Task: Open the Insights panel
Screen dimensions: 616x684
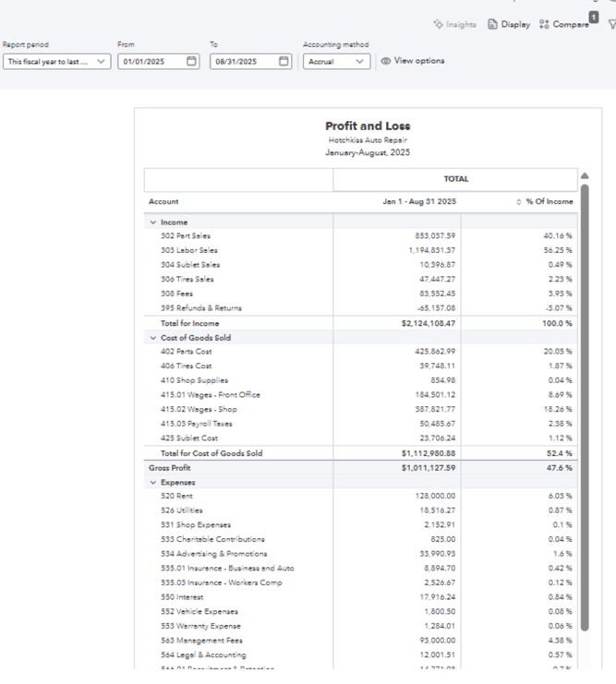Action: [x=454, y=25]
